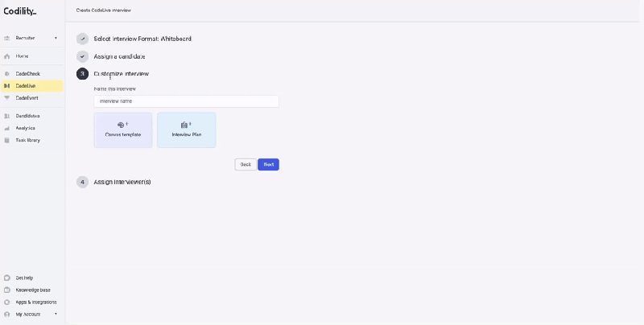Click the Recruiter role icon in sidebar
The height and width of the screenshot is (325, 644).
coord(6,38)
